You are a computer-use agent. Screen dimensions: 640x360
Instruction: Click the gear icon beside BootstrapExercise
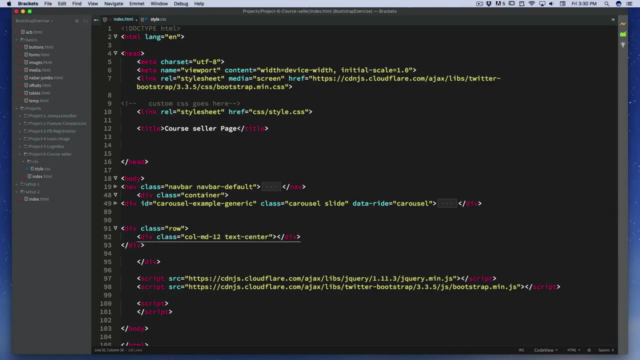click(x=77, y=21)
